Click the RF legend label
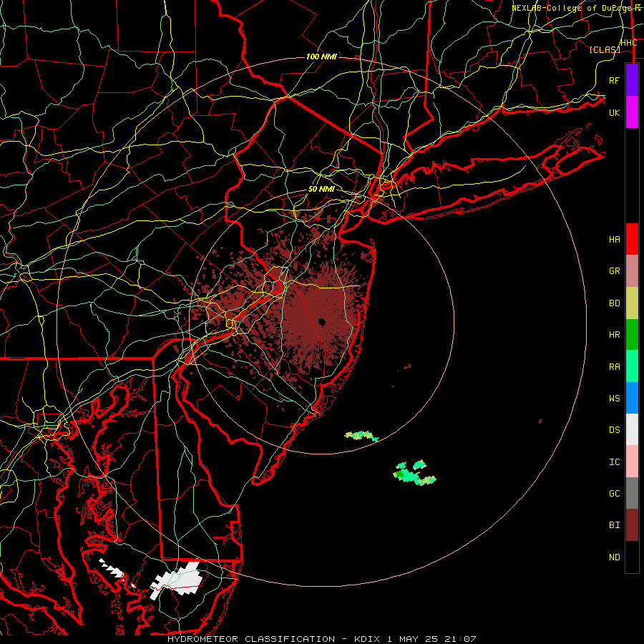 614,80
